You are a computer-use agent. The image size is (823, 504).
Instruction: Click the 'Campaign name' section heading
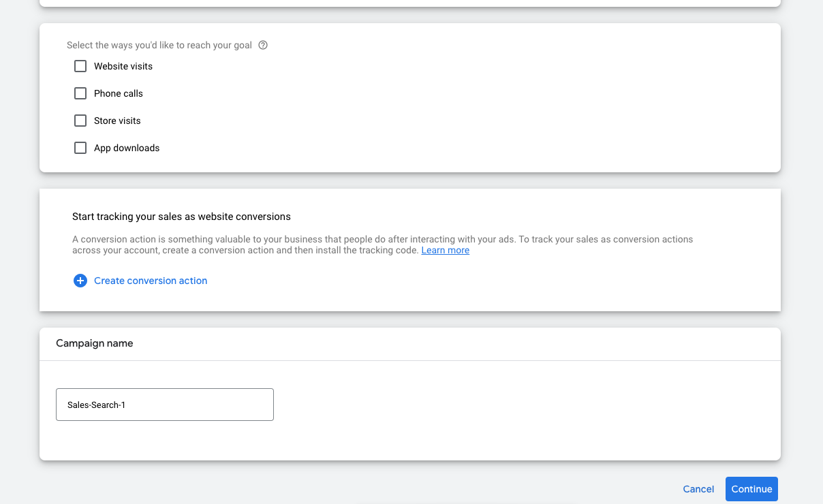(95, 343)
